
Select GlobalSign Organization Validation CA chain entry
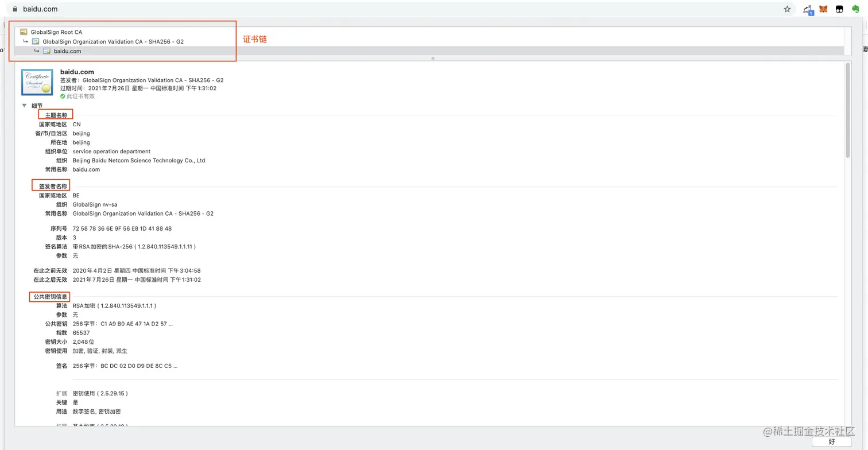(x=113, y=41)
